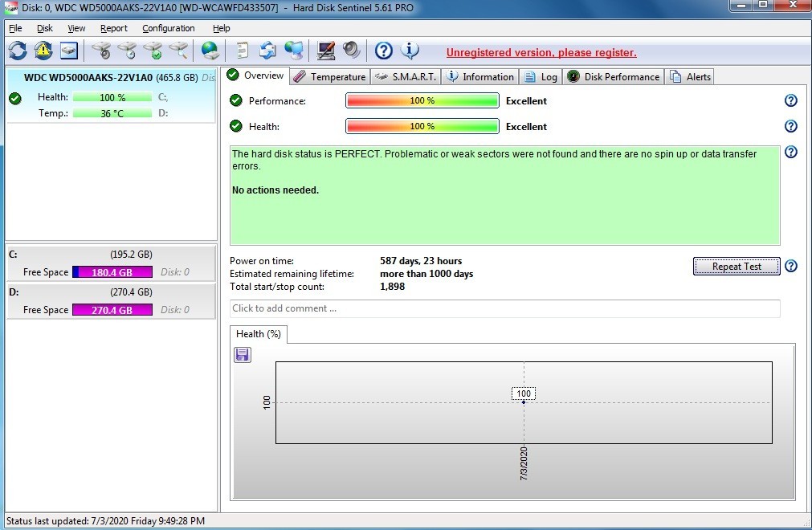
Task: Open the text report document icon
Action: (x=242, y=51)
